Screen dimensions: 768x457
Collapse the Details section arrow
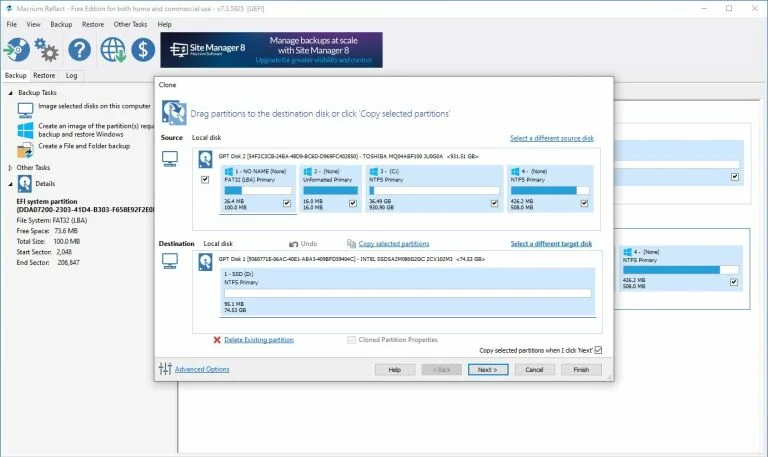(x=10, y=184)
